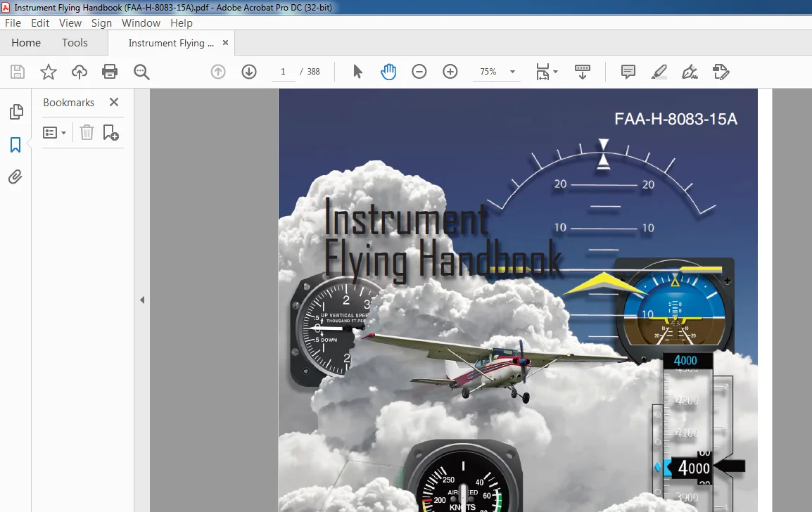Click the fit page width icon
Viewport: 812px width, 512px height.
click(543, 72)
